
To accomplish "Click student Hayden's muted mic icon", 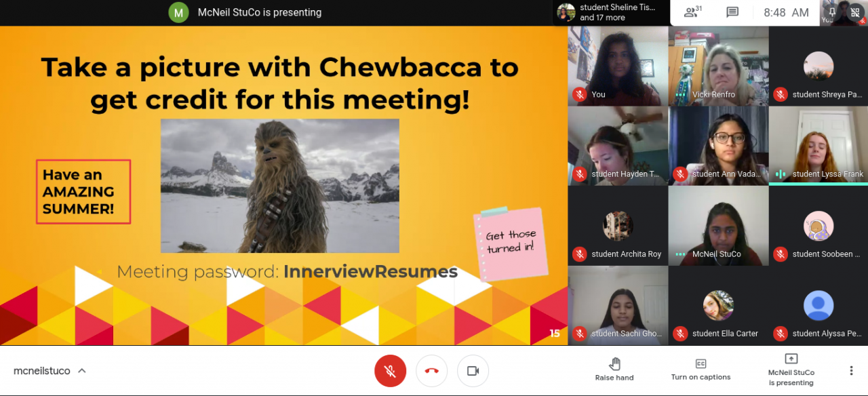I will 580,174.
